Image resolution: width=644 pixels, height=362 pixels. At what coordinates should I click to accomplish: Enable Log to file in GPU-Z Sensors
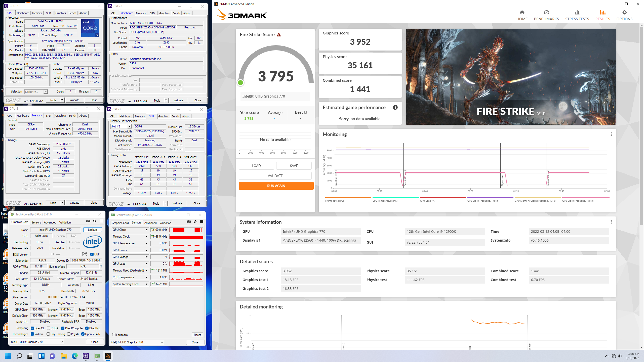(114, 335)
